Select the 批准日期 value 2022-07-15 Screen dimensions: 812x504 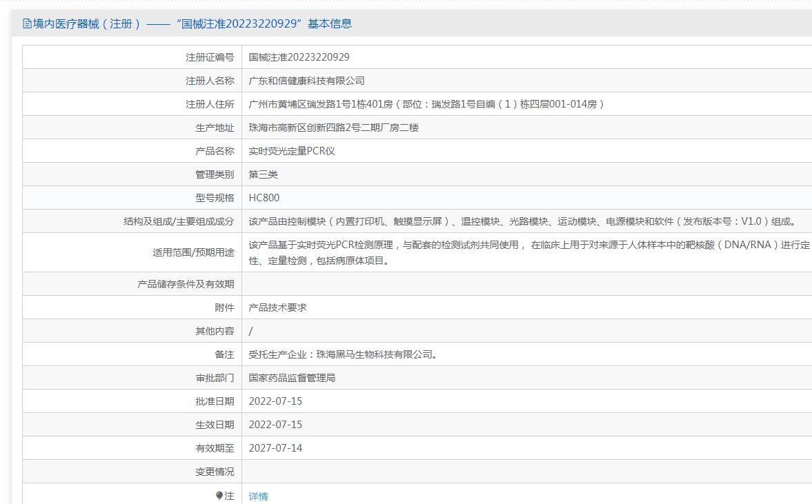point(275,401)
